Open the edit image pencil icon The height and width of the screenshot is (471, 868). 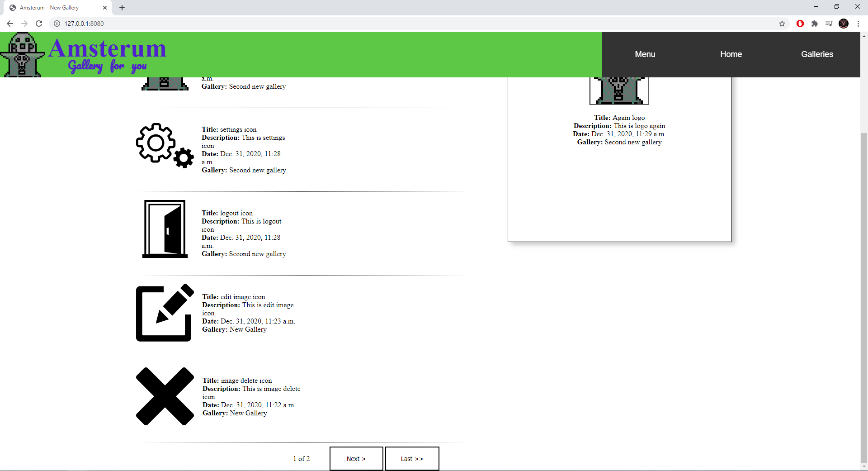tap(165, 313)
